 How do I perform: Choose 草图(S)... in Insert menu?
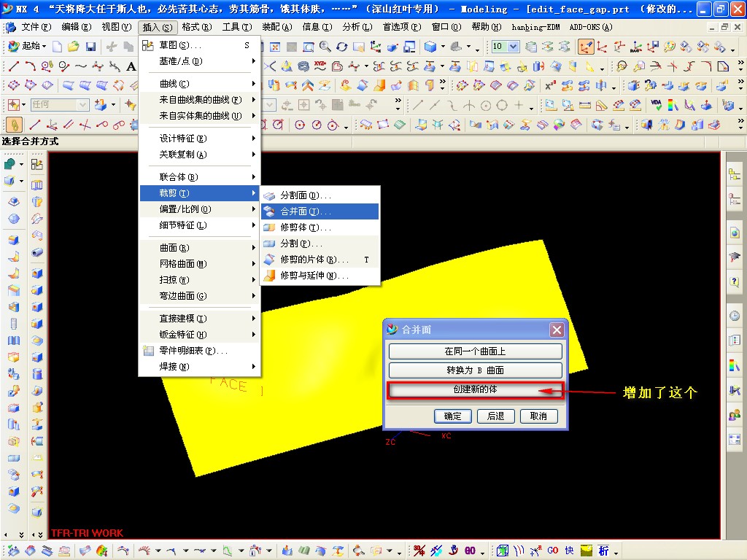pos(200,45)
